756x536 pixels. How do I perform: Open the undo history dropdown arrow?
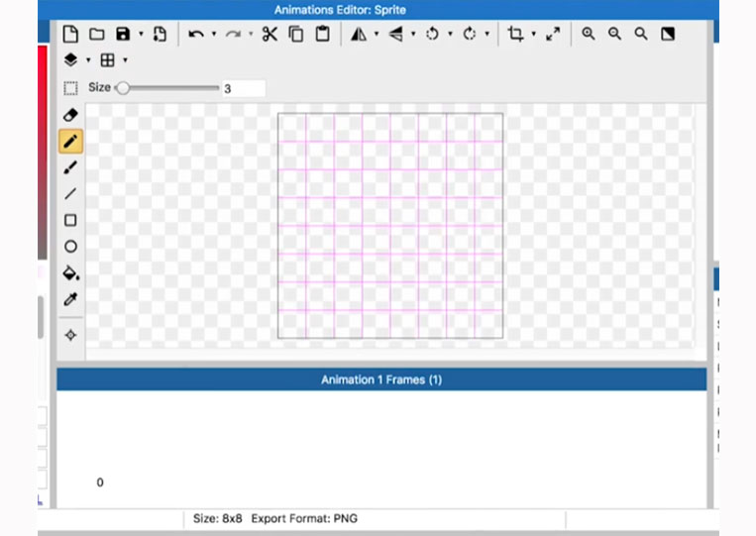[214, 35]
